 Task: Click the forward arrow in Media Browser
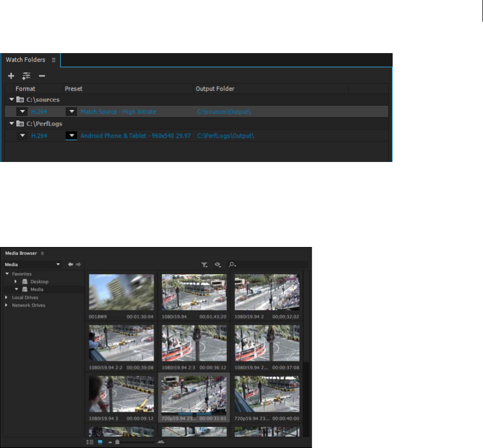pyautogui.click(x=79, y=264)
